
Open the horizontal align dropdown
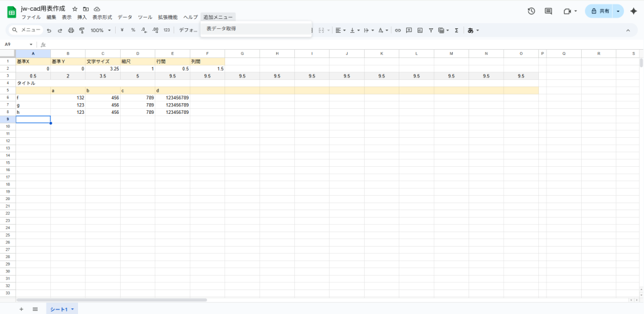(340, 30)
